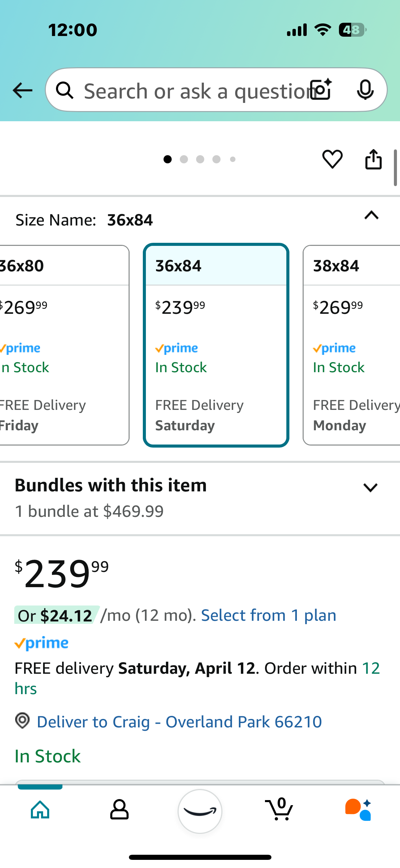The height and width of the screenshot is (868, 400).
Task: Tap the microphone voice search icon
Action: [365, 90]
